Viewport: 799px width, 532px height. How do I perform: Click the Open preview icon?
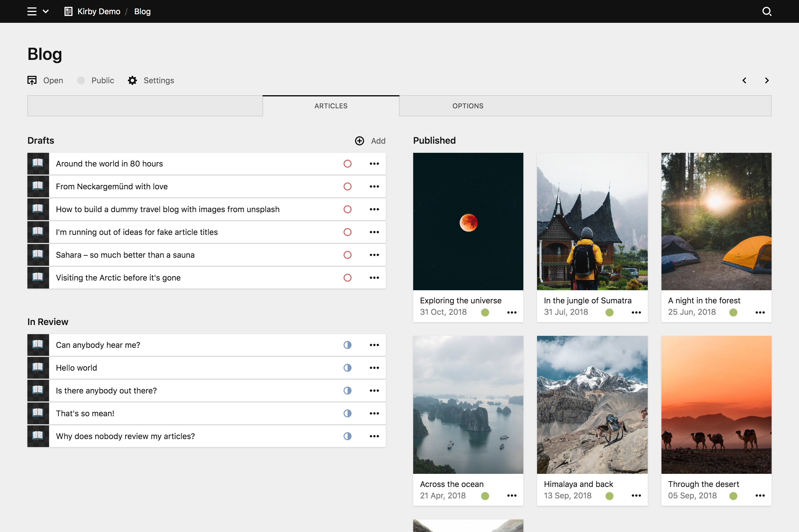tap(32, 80)
